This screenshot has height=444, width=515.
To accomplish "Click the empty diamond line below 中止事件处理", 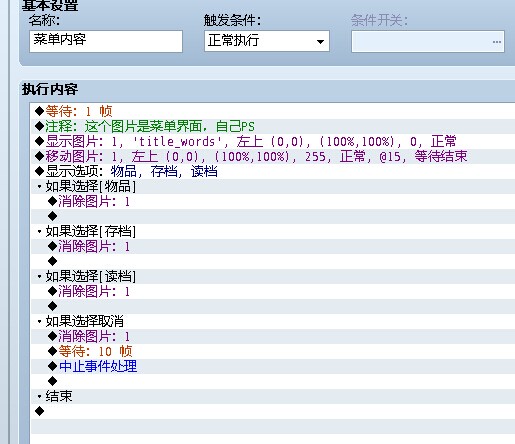I will (x=273, y=381).
